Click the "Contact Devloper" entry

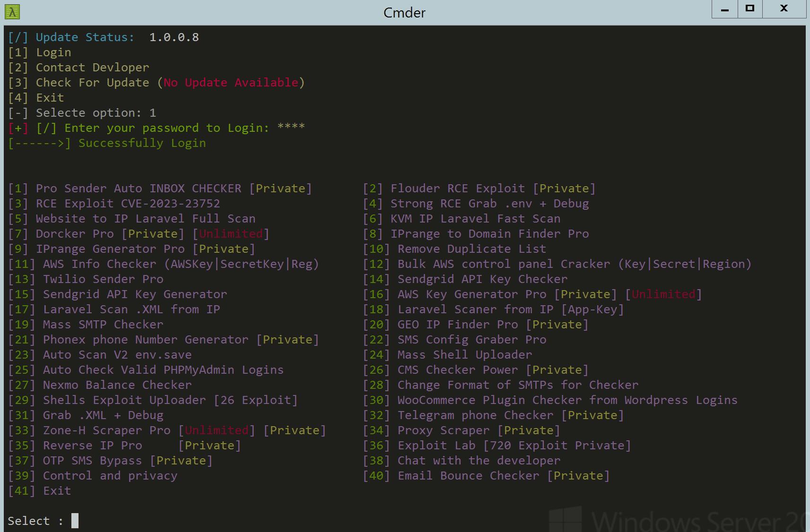[x=78, y=67]
